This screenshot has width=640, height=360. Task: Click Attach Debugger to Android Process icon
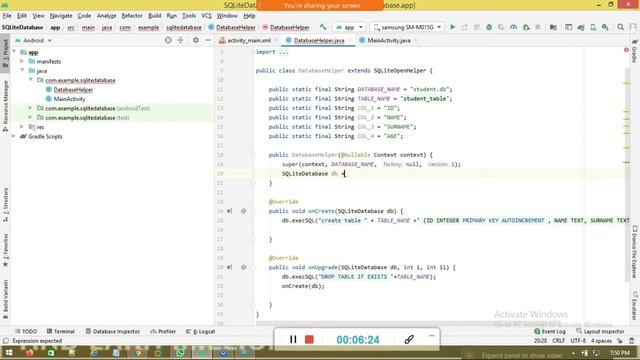point(526,27)
